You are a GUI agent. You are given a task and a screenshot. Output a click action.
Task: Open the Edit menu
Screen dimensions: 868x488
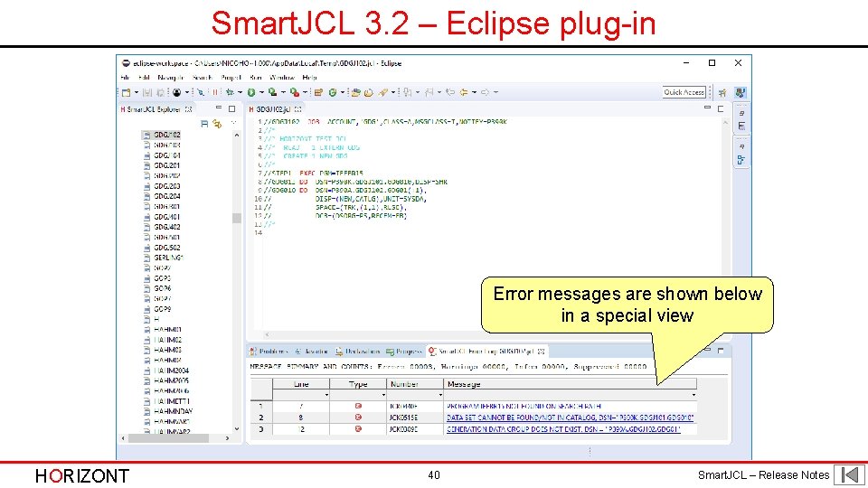144,78
